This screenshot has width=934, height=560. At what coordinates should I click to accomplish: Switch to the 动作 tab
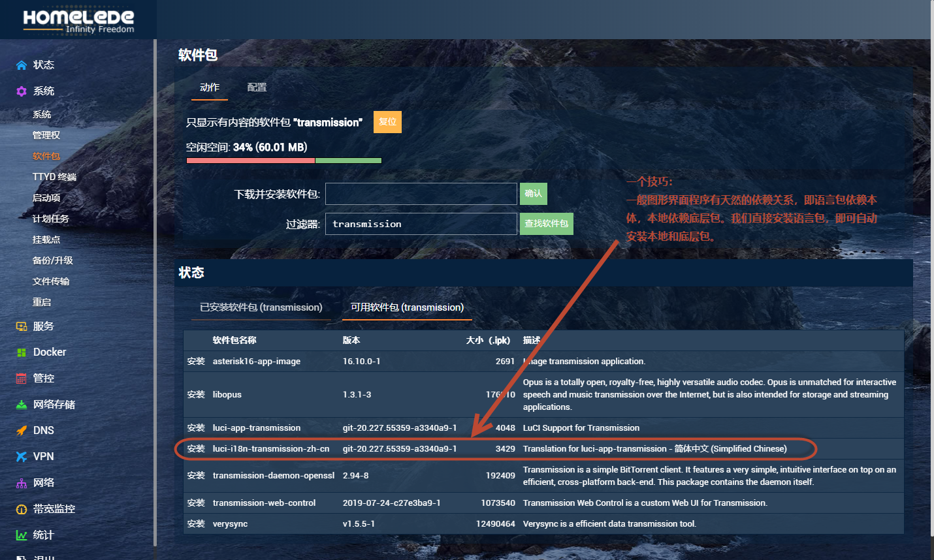[210, 87]
